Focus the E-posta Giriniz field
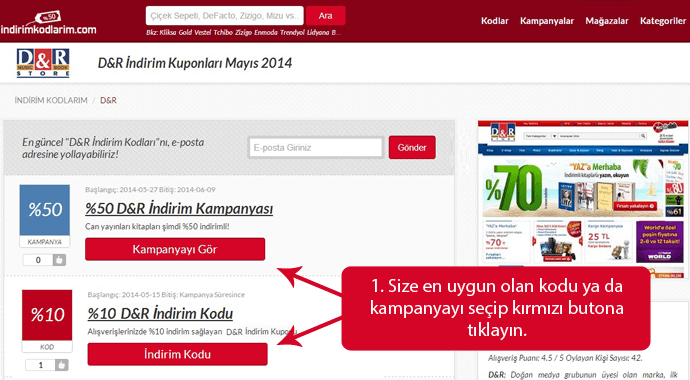The width and height of the screenshot is (690, 380). pyautogui.click(x=316, y=147)
